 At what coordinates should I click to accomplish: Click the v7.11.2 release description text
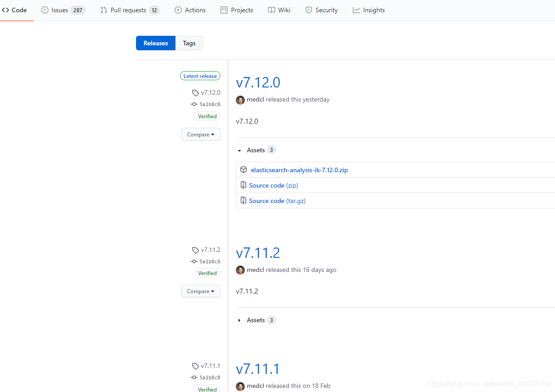point(247,291)
